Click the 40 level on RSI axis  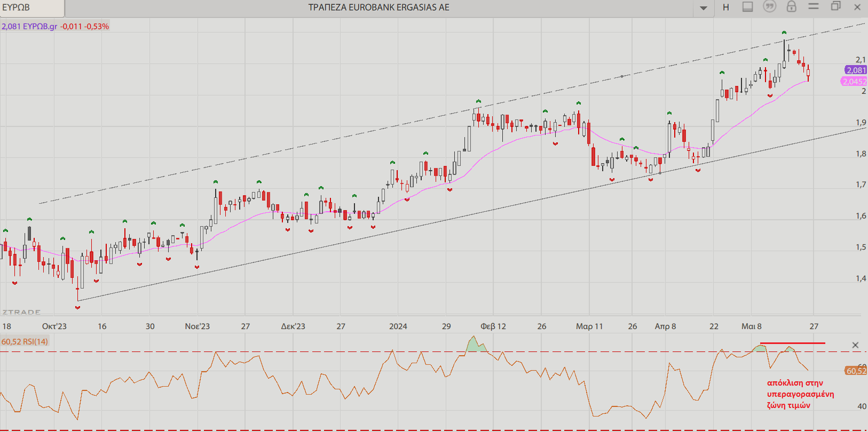click(862, 406)
